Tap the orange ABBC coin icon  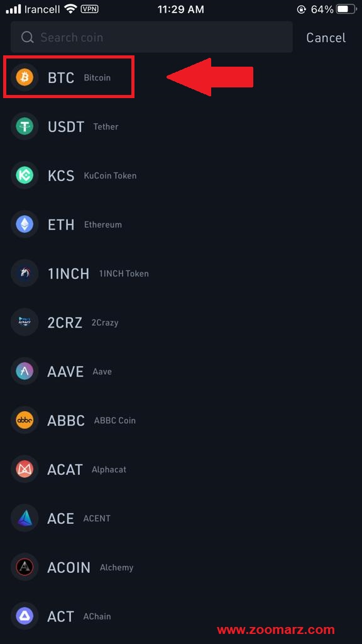pos(25,420)
